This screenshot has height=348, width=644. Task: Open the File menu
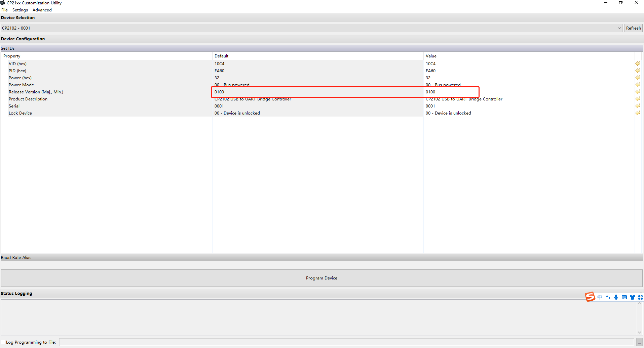4,10
